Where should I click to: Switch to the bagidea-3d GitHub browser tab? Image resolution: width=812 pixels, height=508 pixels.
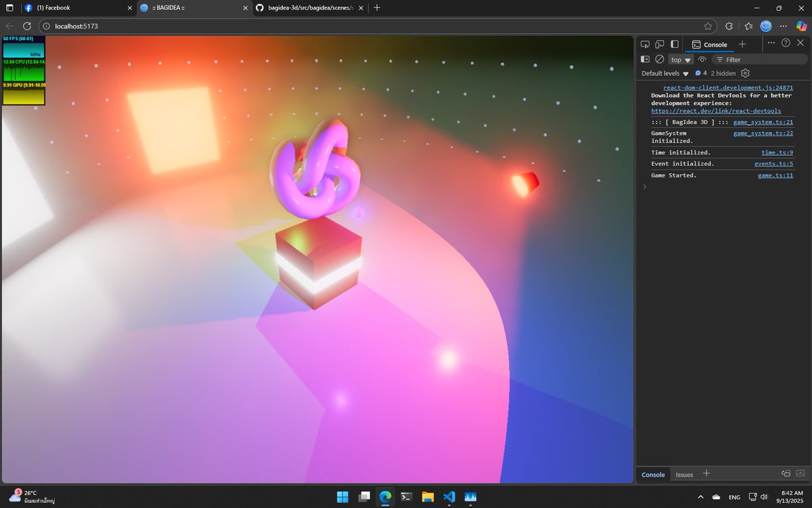pos(310,7)
